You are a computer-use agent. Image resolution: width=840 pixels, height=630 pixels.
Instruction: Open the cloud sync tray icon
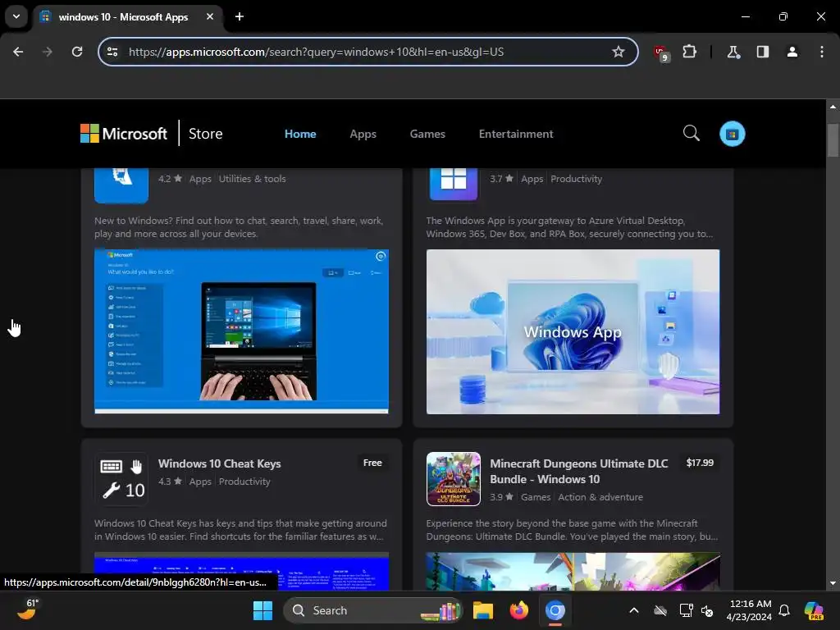point(660,610)
